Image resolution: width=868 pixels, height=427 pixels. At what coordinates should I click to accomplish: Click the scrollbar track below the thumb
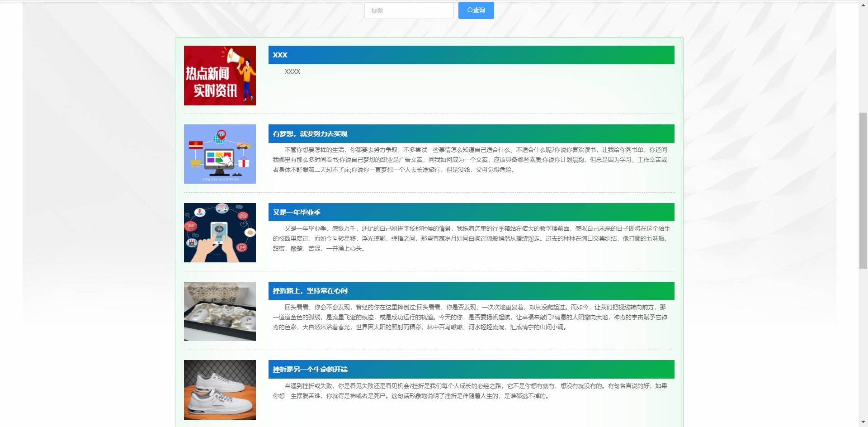[x=863, y=344]
